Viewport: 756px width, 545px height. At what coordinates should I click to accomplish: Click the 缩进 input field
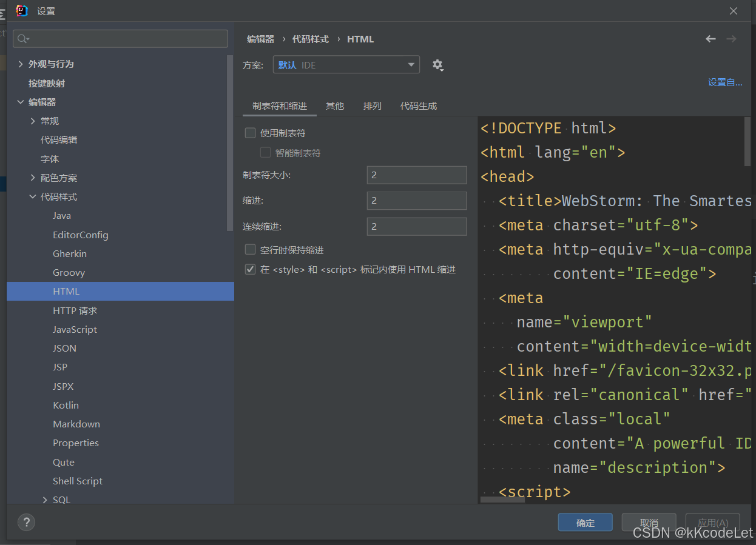click(x=417, y=201)
